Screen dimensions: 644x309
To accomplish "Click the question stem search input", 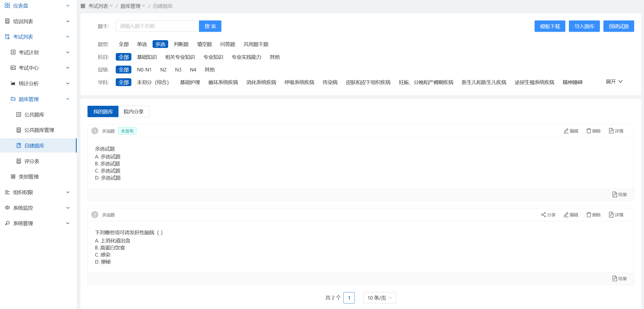I will point(157,26).
